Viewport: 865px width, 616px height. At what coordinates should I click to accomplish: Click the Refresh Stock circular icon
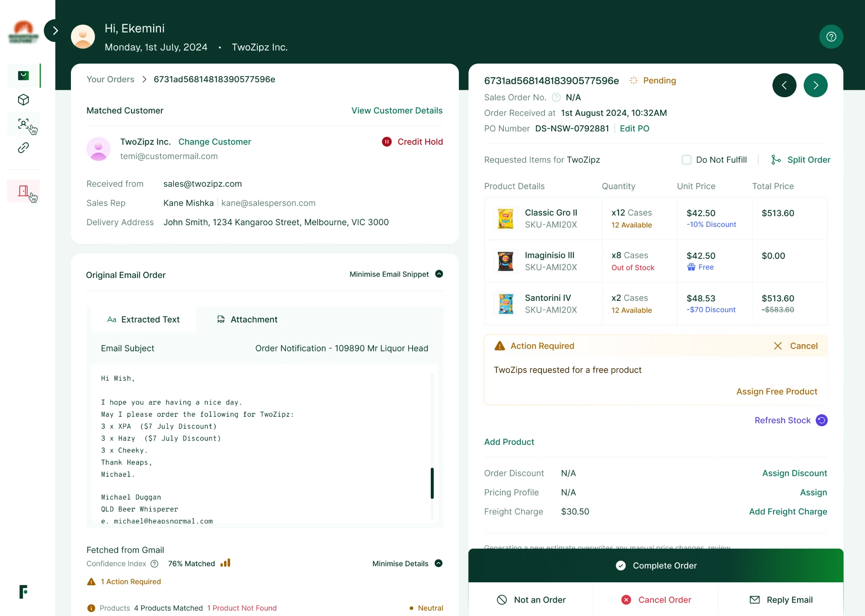[x=821, y=420]
